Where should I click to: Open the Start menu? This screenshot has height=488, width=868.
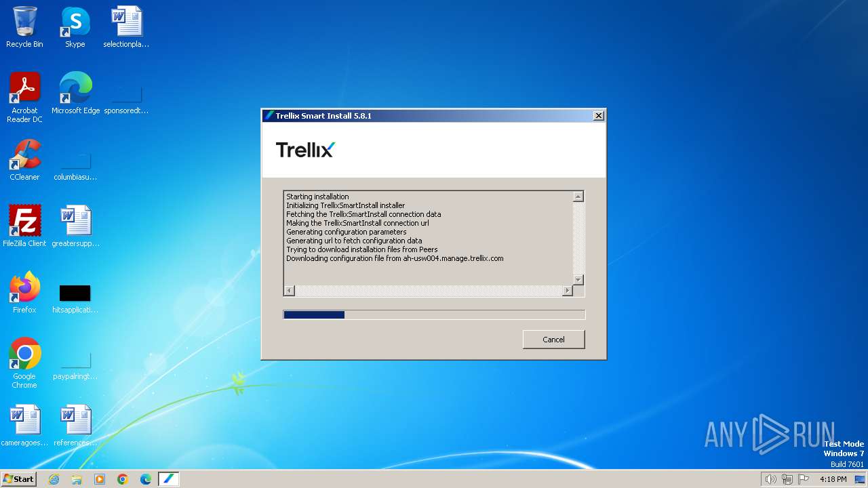18,479
